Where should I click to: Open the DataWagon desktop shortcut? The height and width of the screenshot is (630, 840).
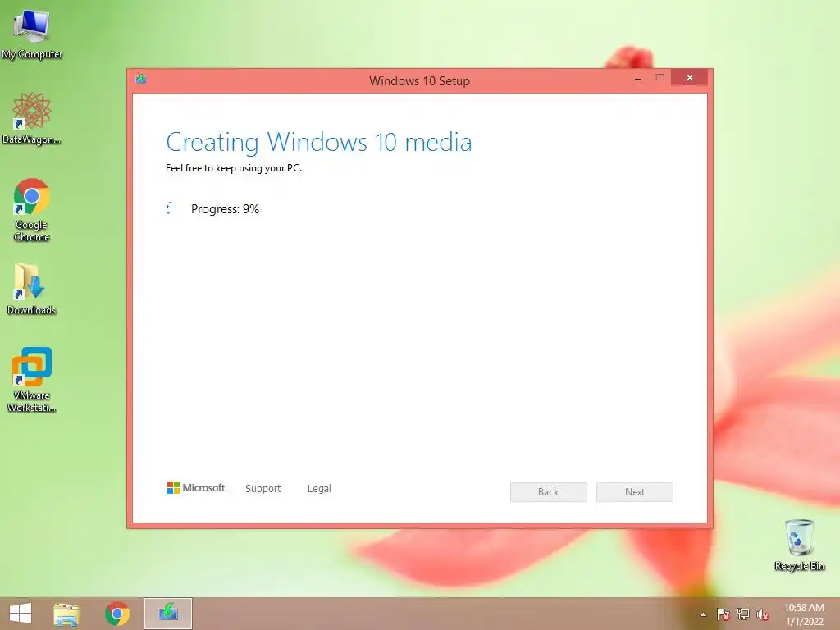pyautogui.click(x=32, y=118)
